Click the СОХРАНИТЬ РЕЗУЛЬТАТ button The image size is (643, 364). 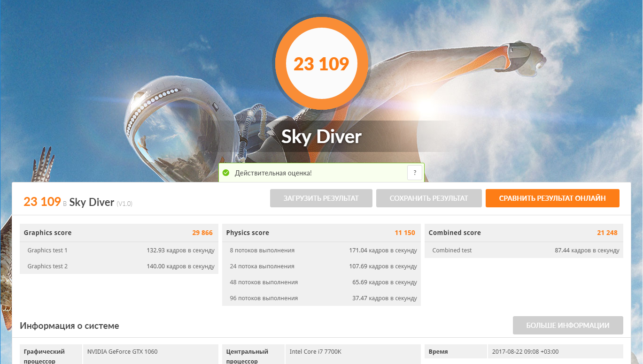pyautogui.click(x=429, y=198)
